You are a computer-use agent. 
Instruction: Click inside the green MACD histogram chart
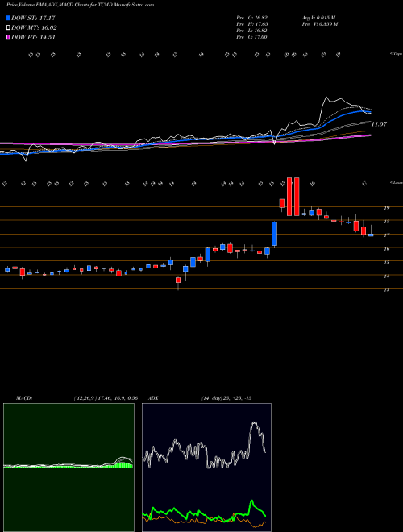(x=69, y=468)
